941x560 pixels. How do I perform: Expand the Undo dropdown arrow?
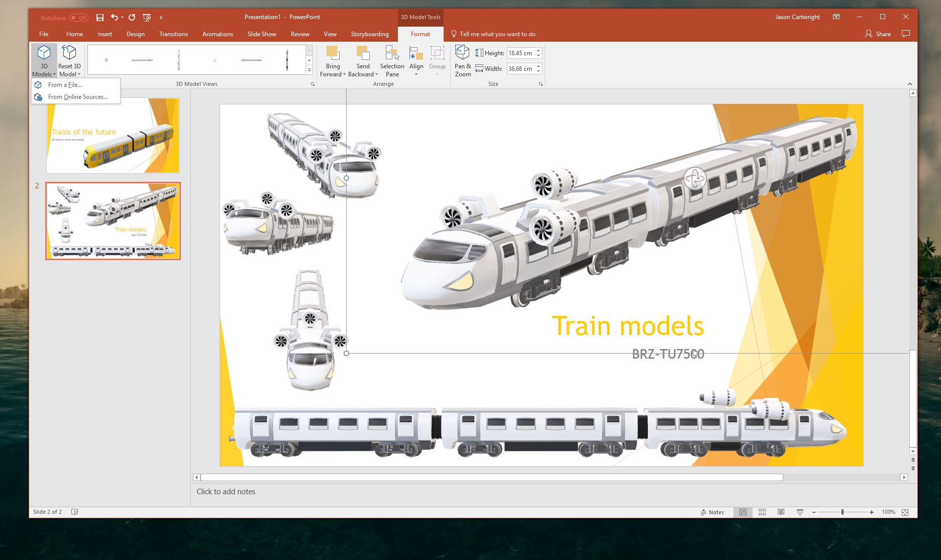coord(122,17)
